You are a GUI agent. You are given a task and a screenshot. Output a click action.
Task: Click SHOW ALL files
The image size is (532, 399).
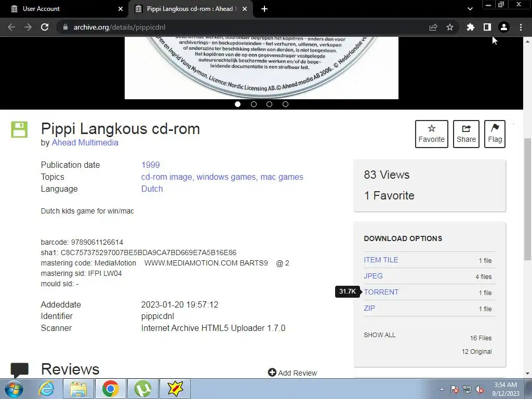click(x=380, y=335)
